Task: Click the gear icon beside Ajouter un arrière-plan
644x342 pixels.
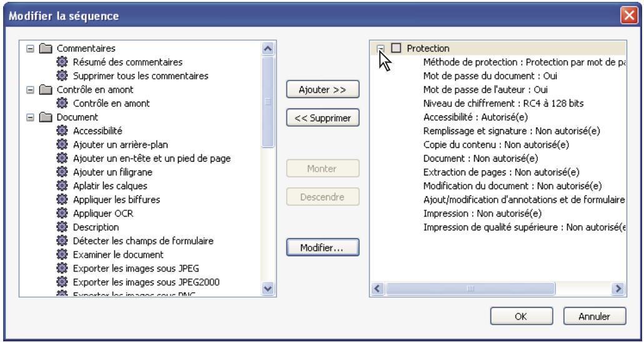Action: [62, 145]
